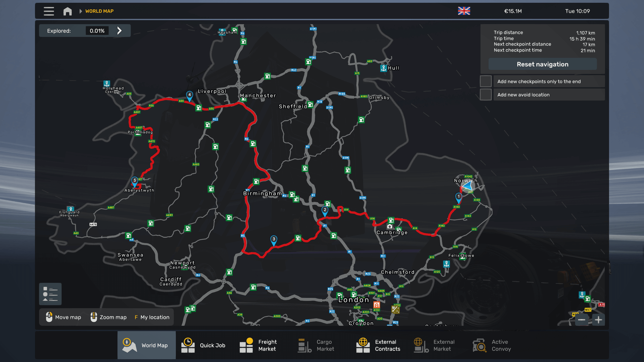Click the Hull port anchor icon
This screenshot has height=362, width=644.
(x=383, y=68)
